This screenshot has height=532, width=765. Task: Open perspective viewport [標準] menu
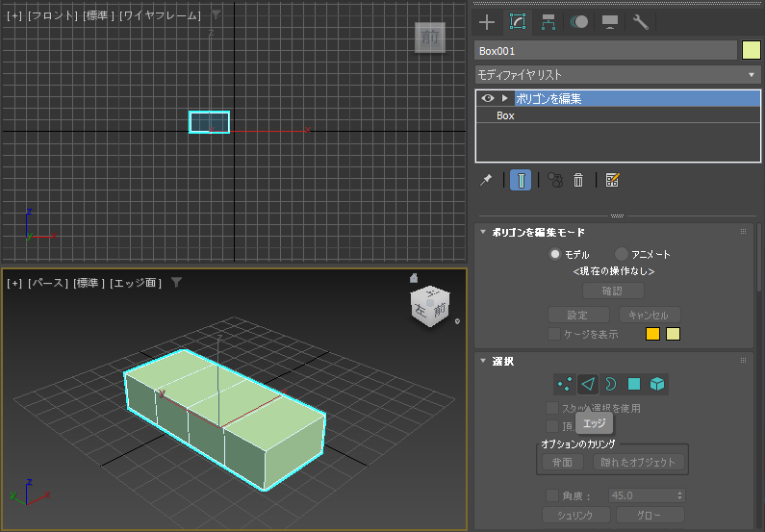(89, 283)
